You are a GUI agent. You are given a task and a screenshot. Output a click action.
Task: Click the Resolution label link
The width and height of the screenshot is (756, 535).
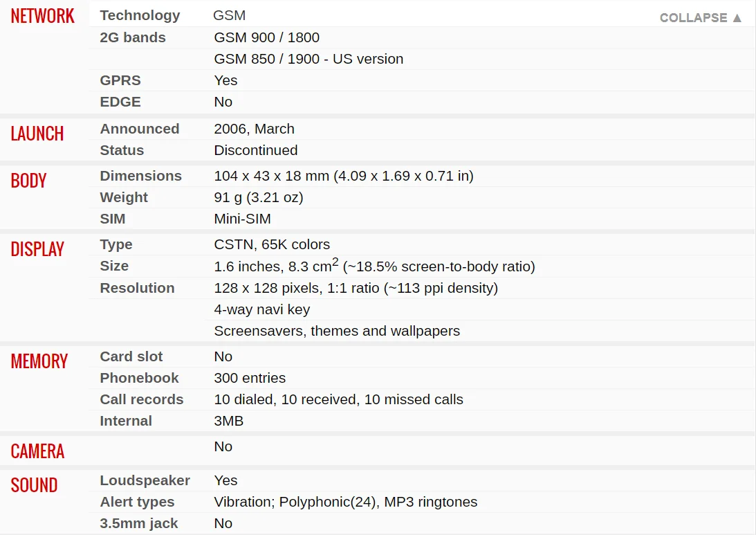[137, 288]
